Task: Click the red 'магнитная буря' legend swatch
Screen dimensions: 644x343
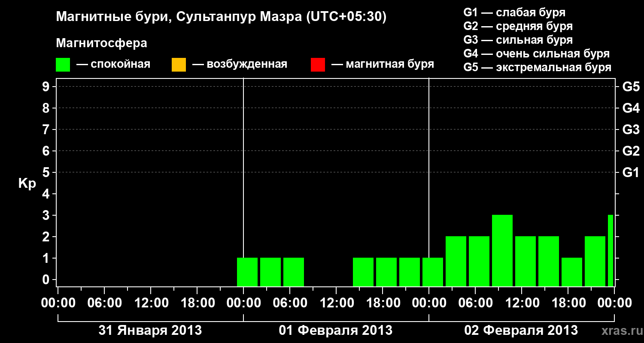Action: point(318,65)
